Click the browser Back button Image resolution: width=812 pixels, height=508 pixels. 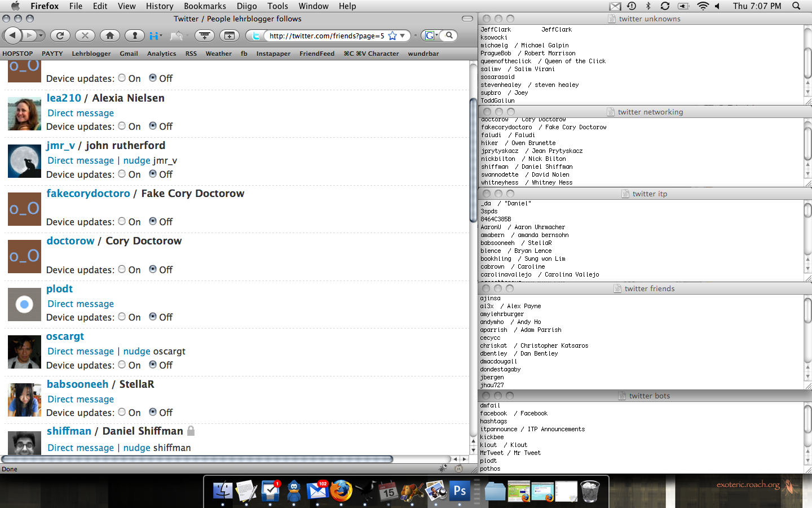point(12,36)
